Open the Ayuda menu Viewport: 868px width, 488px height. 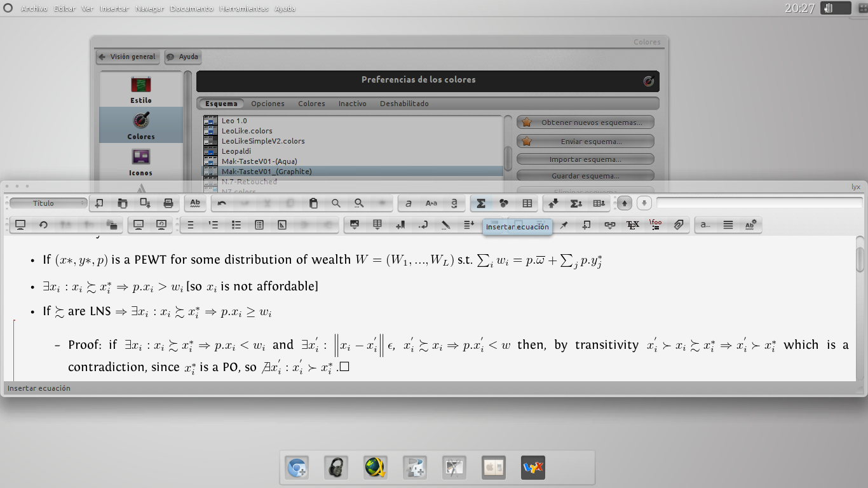[x=285, y=9]
